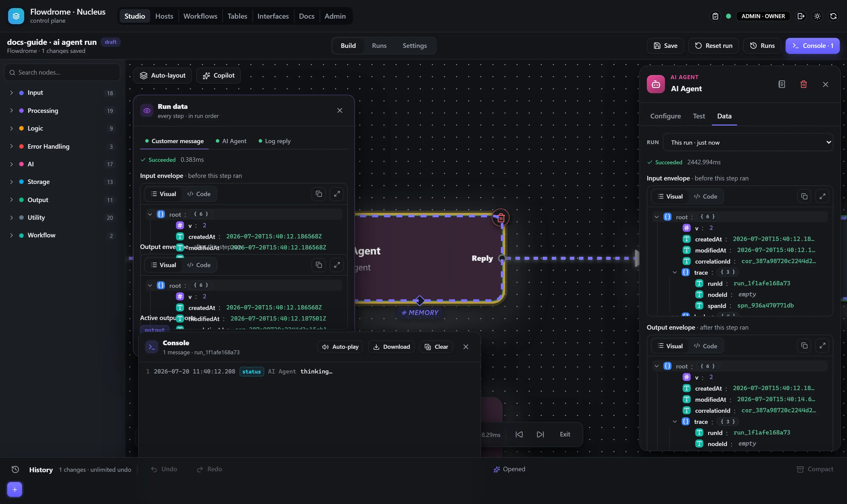Expand the Run data input envelope fullscreen

(x=337, y=194)
